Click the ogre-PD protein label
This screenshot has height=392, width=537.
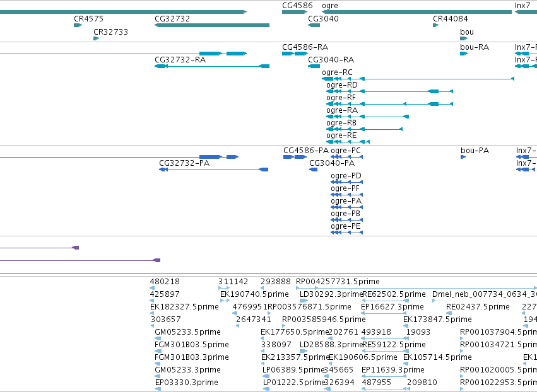tap(346, 176)
